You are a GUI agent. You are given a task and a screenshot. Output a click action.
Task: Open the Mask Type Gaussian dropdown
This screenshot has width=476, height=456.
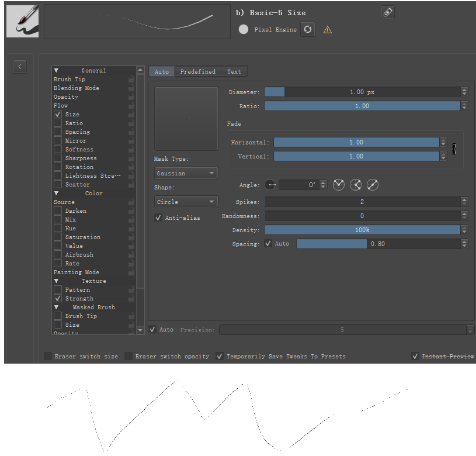(186, 173)
